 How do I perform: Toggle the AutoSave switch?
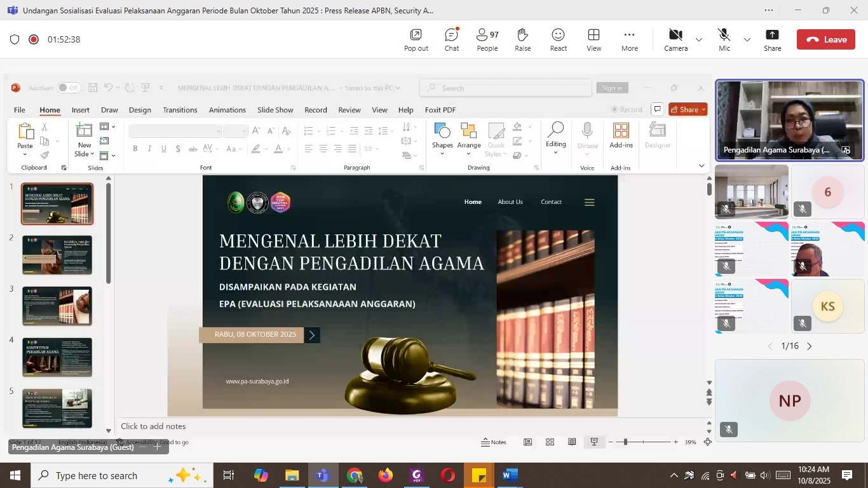pyautogui.click(x=68, y=88)
